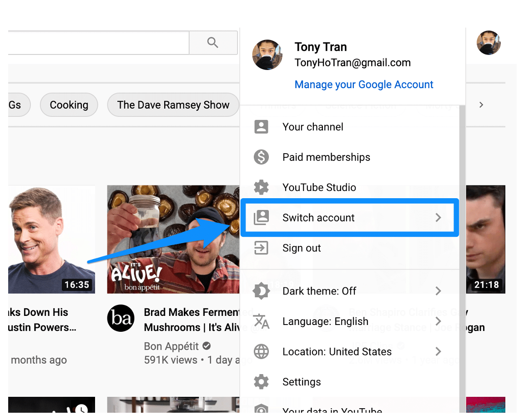
Task: Open YouTube Studio menu entry
Action: point(350,187)
